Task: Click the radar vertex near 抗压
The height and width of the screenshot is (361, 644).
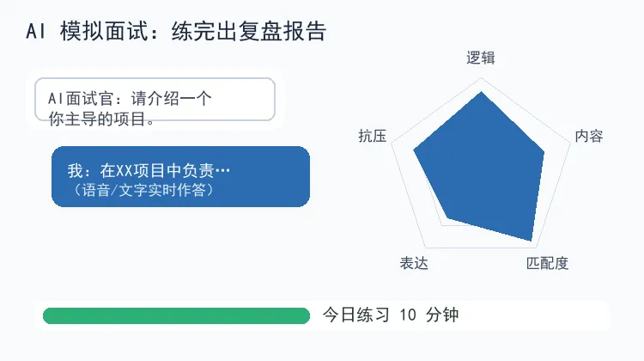Action: [414, 150]
